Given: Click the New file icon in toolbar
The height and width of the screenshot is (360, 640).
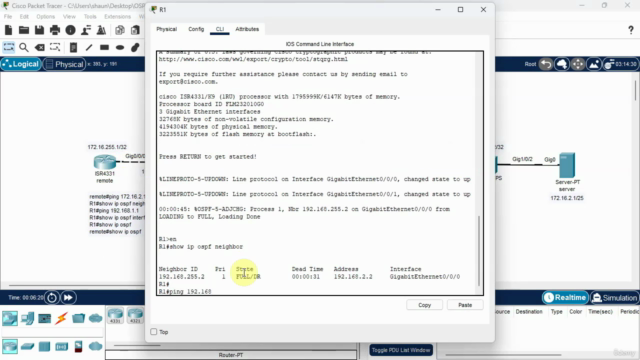Looking at the screenshot, I should pyautogui.click(x=9, y=30).
